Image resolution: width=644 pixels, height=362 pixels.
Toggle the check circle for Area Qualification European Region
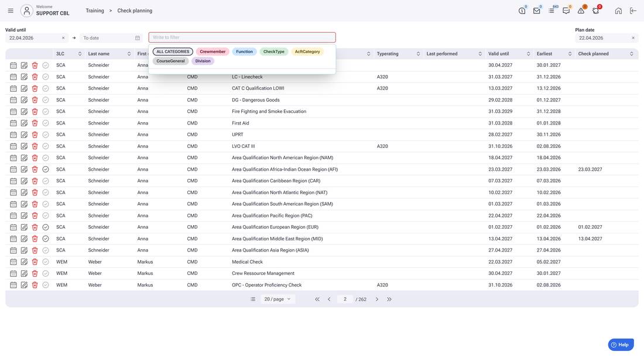point(46,227)
